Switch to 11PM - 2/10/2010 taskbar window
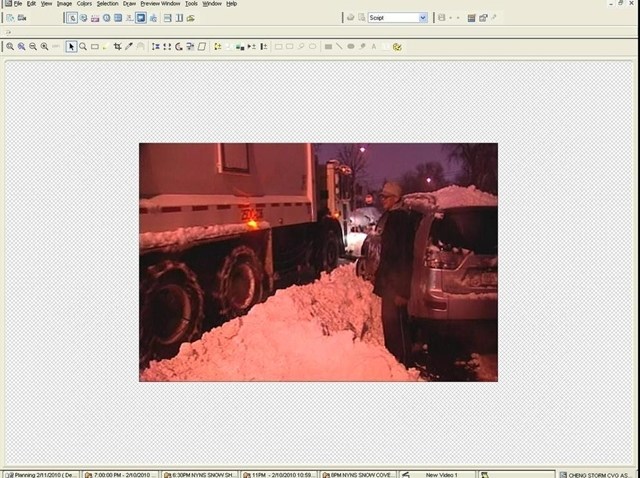The image size is (640, 478). (x=279, y=475)
